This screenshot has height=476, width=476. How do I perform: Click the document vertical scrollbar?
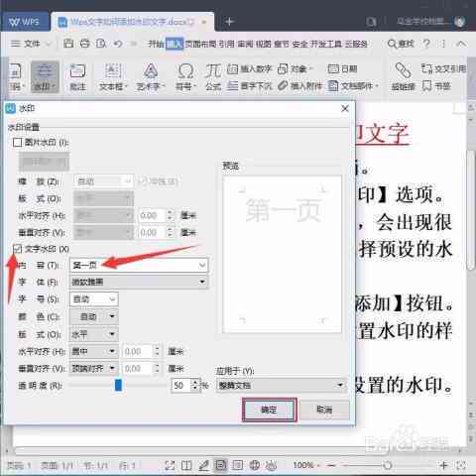pyautogui.click(x=470, y=210)
